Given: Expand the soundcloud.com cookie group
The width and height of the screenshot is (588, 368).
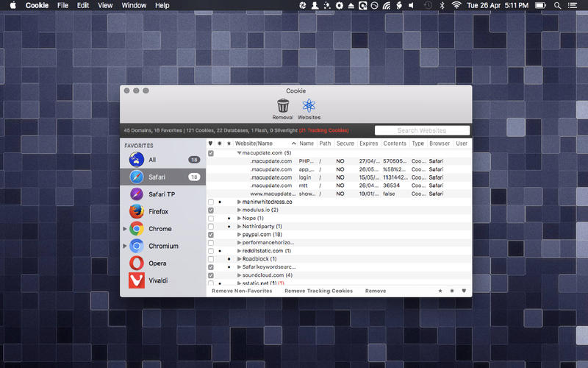Looking at the screenshot, I should click(240, 275).
